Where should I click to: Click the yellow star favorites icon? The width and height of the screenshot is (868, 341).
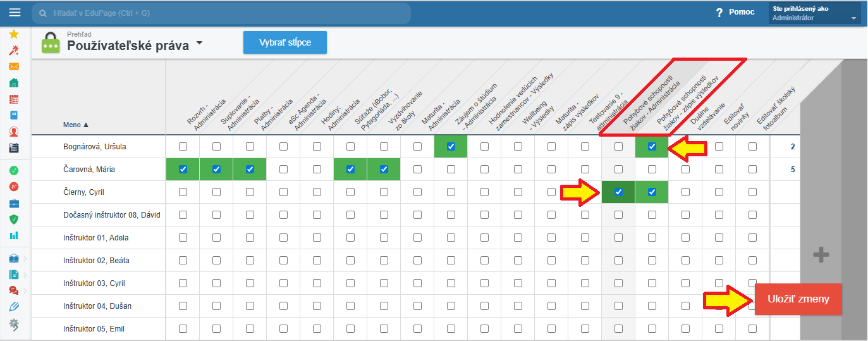pyautogui.click(x=14, y=34)
